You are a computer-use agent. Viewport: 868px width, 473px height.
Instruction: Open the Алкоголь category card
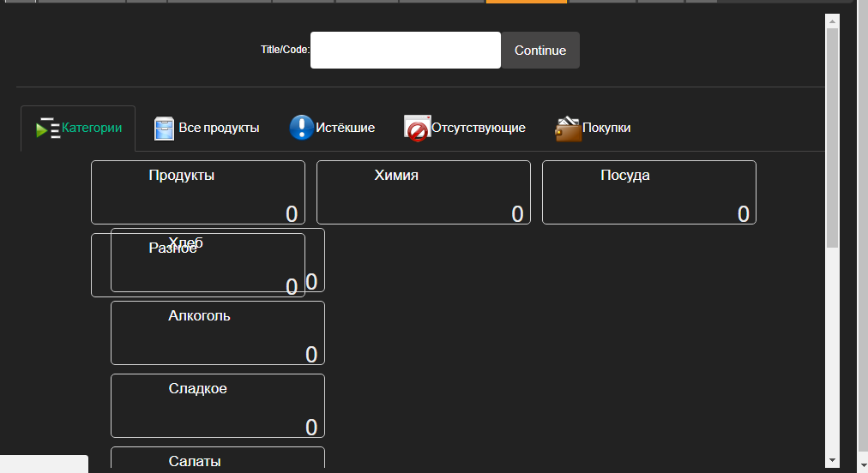click(x=218, y=333)
